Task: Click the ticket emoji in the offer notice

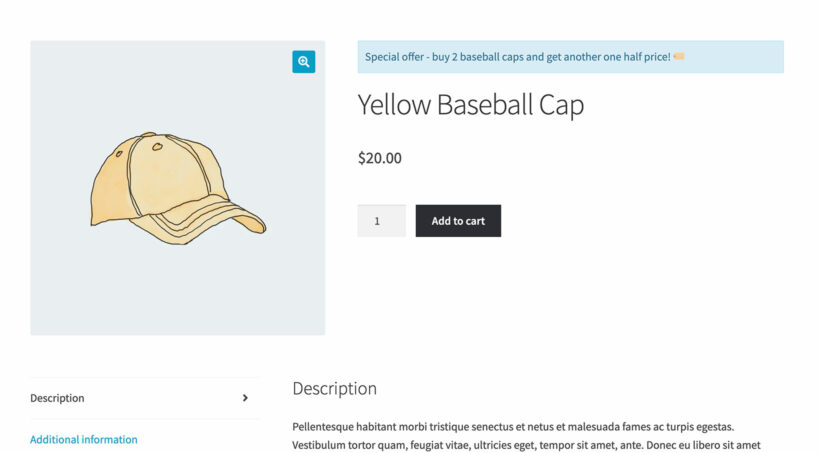Action: [x=679, y=57]
